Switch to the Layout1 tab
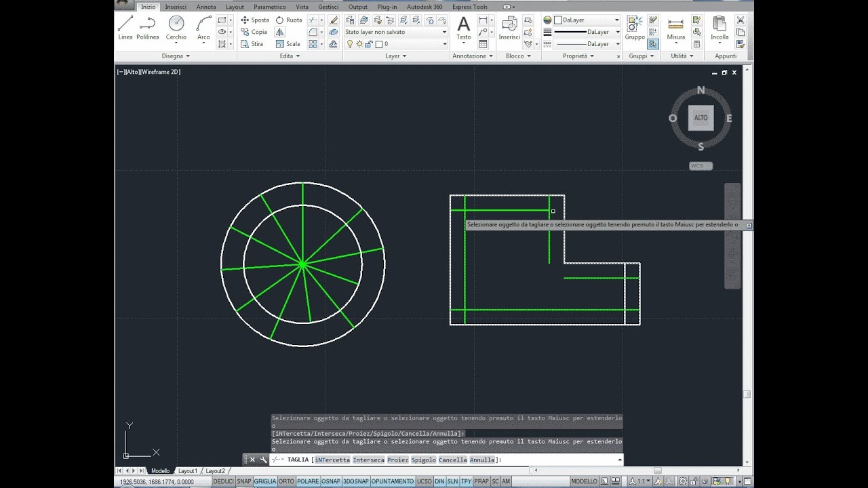 (x=187, y=471)
